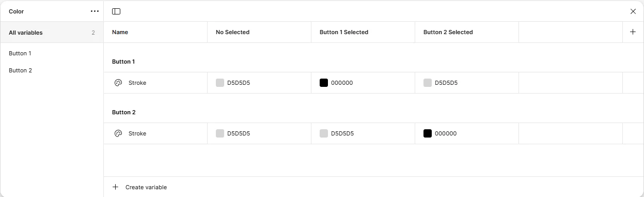Close the variables panel
Screen dimensions: 644x197
tap(633, 11)
